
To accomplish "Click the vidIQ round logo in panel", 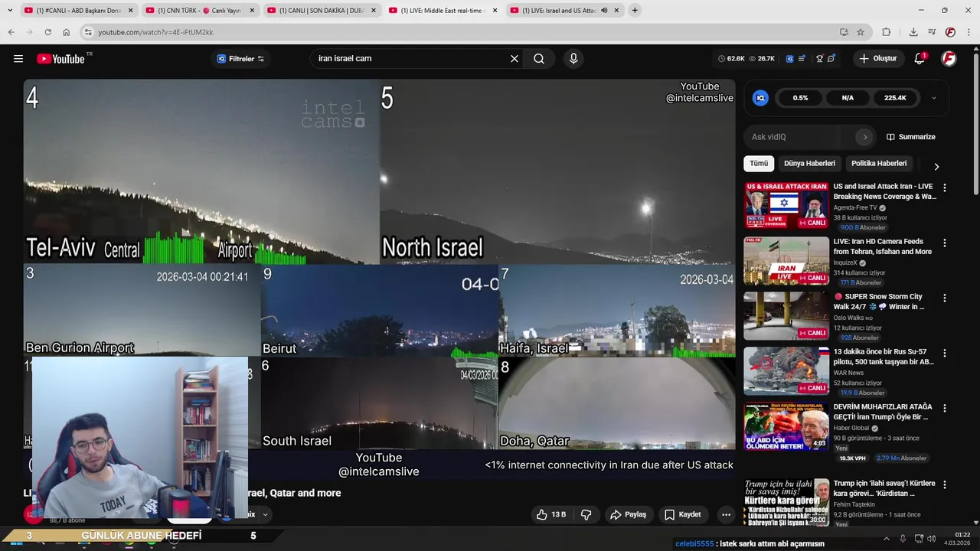I will [760, 98].
